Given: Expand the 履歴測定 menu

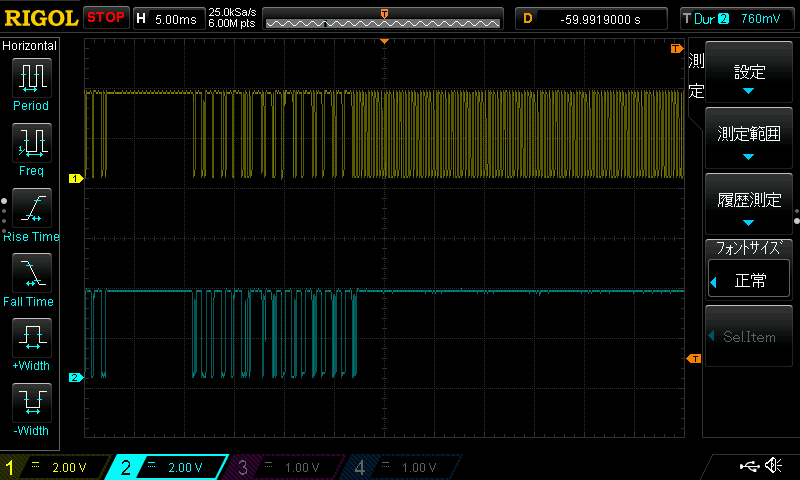Looking at the screenshot, I should coord(748,204).
